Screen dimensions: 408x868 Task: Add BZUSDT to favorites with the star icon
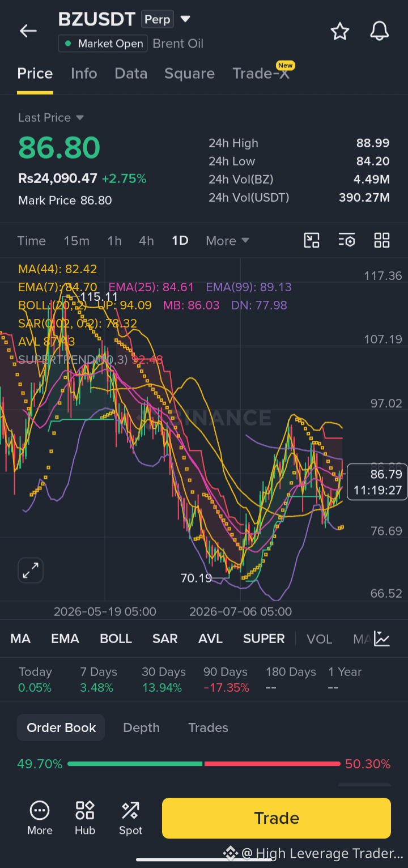click(340, 31)
